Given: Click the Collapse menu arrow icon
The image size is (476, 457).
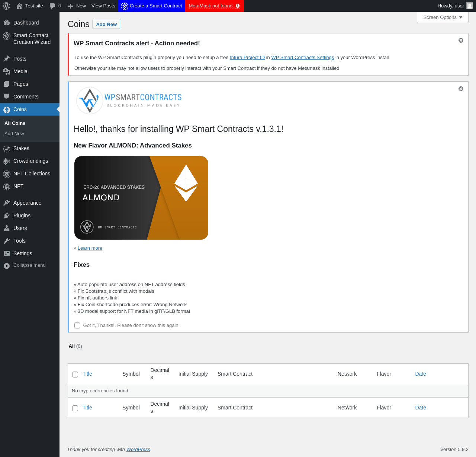Looking at the screenshot, I should [7, 266].
